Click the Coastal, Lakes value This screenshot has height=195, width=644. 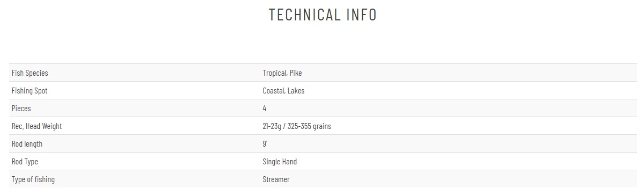click(283, 91)
